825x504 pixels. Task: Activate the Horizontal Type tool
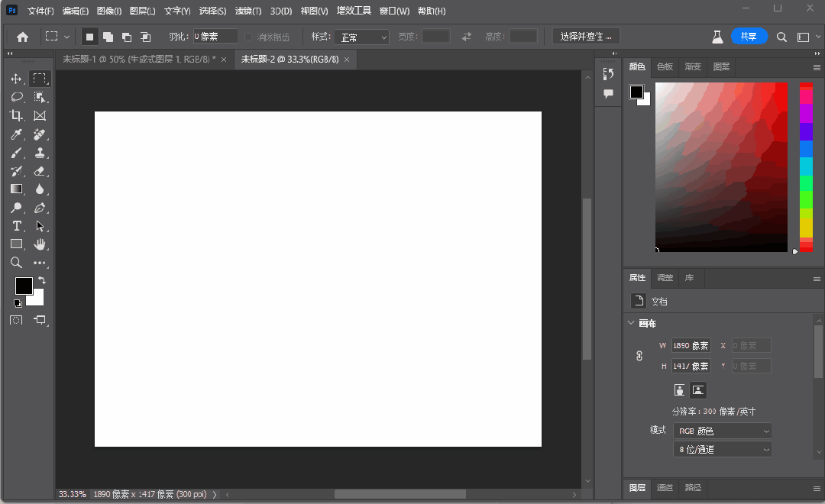pyautogui.click(x=16, y=226)
